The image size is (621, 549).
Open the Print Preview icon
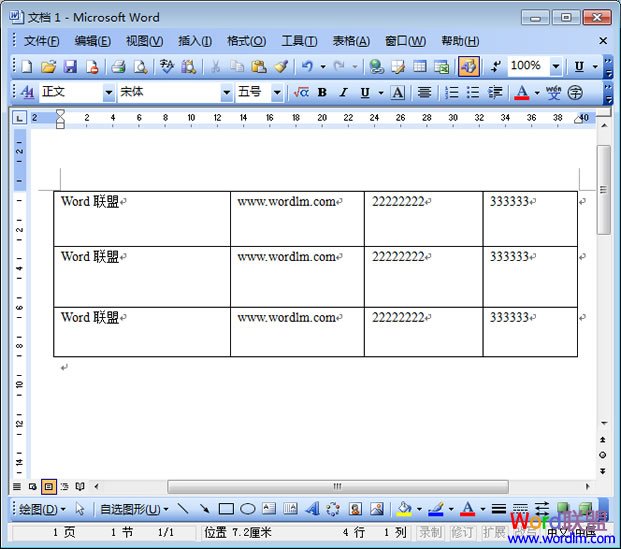coord(140,66)
